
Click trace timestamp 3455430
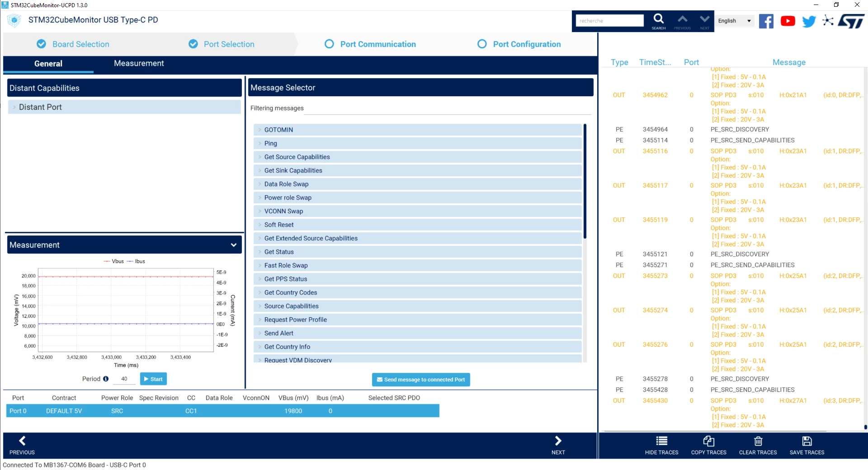pyautogui.click(x=655, y=400)
